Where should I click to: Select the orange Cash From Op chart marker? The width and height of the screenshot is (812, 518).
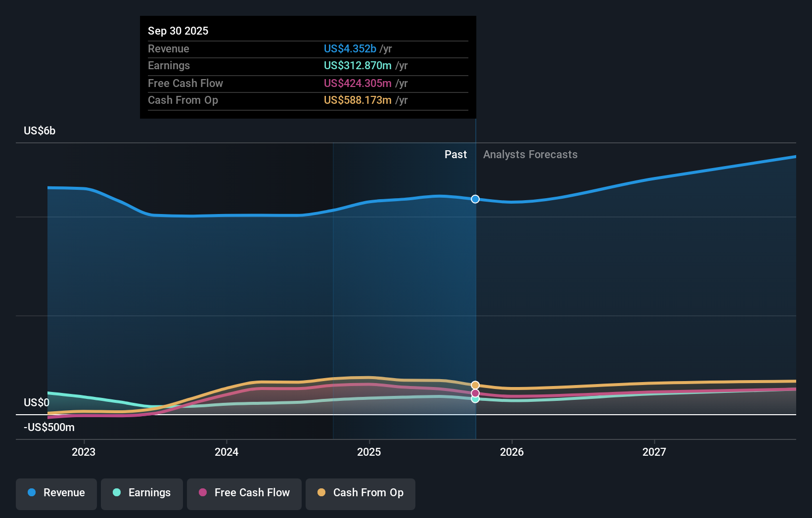click(x=475, y=385)
